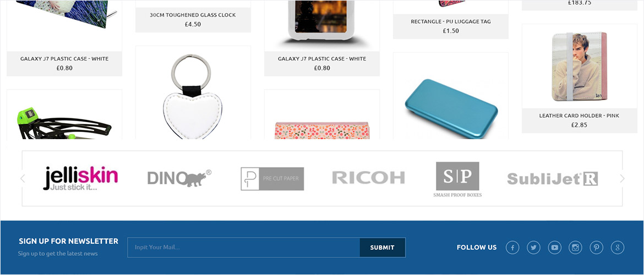The height and width of the screenshot is (275, 644).
Task: Open the Leather Card Holder - Pink product
Action: (x=579, y=116)
